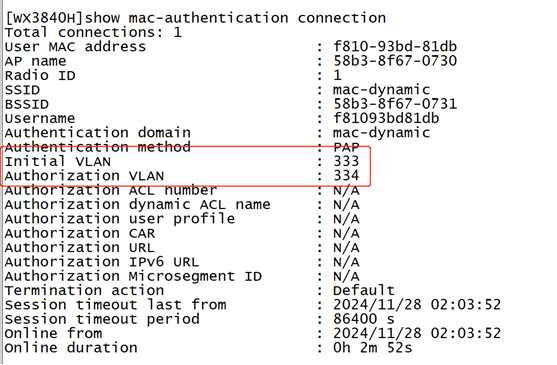Click the Authorization VLAN value 334
This screenshot has height=365, width=557.
click(346, 175)
